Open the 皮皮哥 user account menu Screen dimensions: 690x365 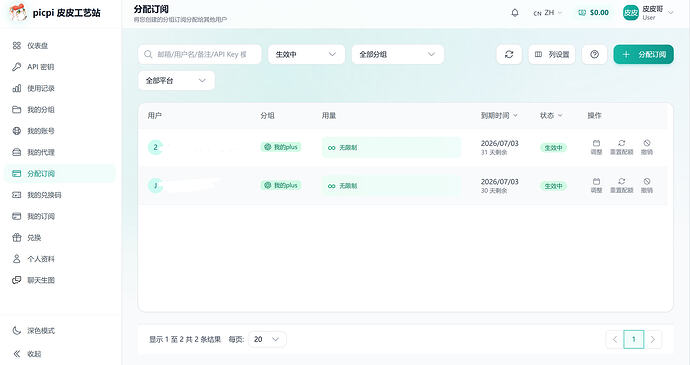pos(648,13)
